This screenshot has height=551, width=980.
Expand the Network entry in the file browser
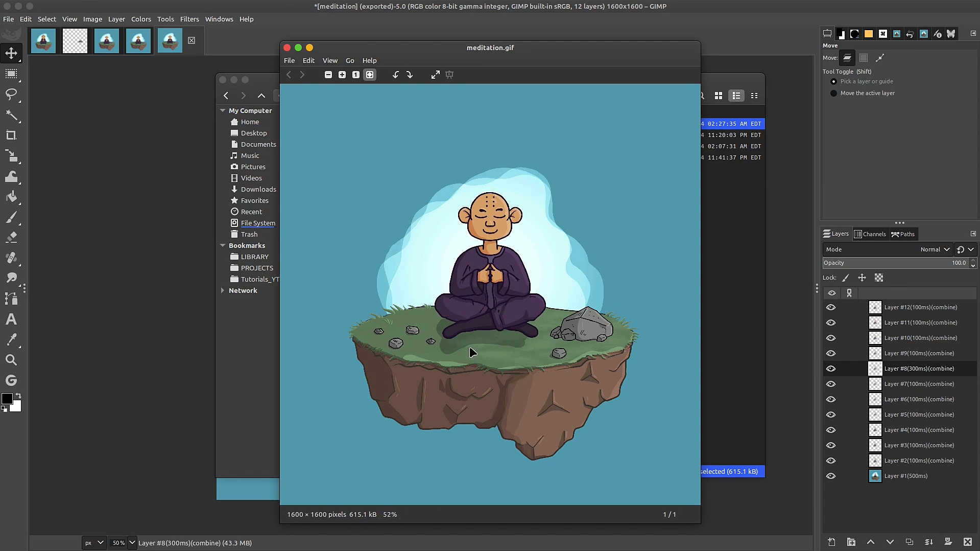[x=223, y=290]
